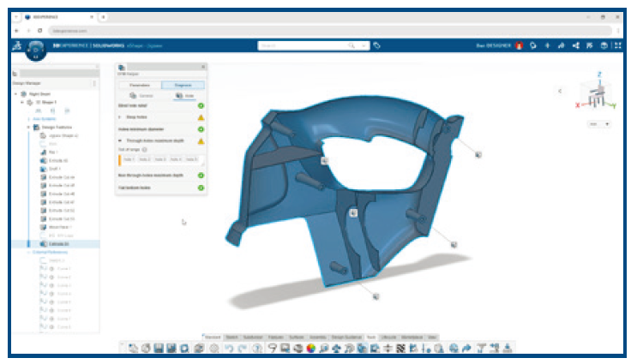This screenshot has width=637, height=364.
Task: Select the lasso selection icon
Action: 272,348
